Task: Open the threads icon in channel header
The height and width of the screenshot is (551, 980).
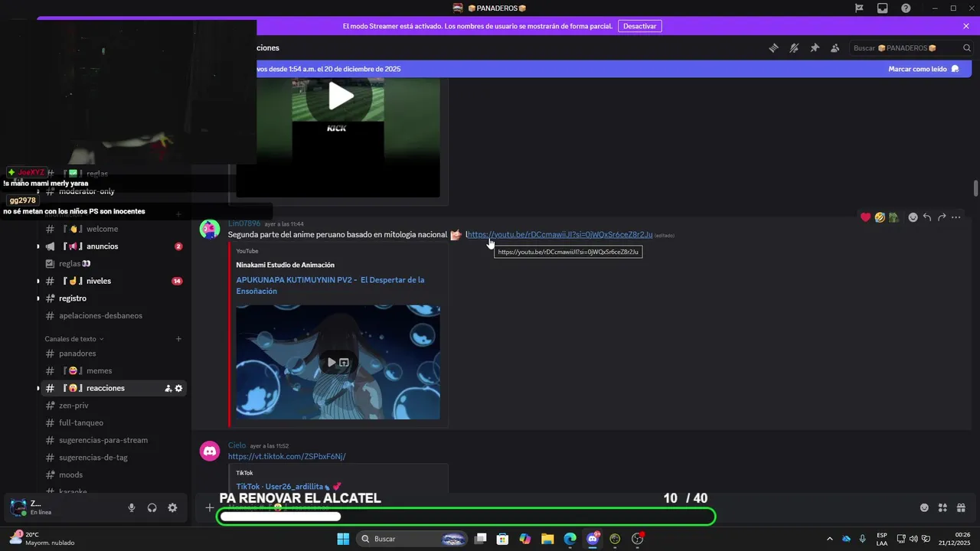Action: (x=773, y=47)
